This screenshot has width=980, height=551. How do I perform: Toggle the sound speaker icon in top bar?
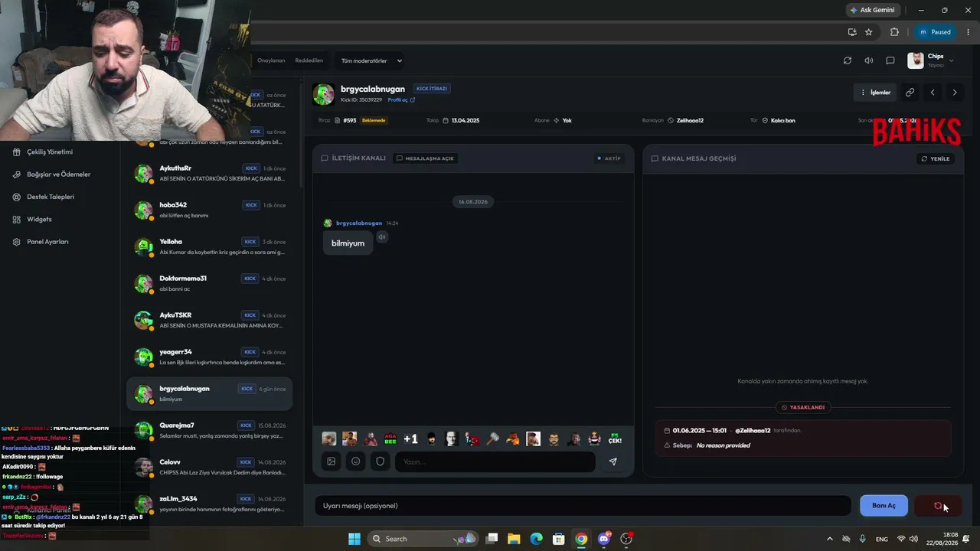pos(868,60)
